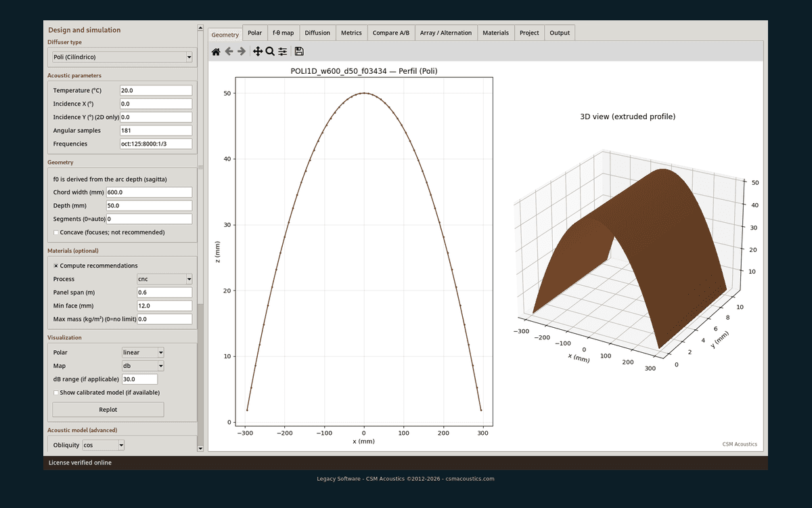Check Show calibrated model option
This screenshot has width=812, height=508.
55,393
